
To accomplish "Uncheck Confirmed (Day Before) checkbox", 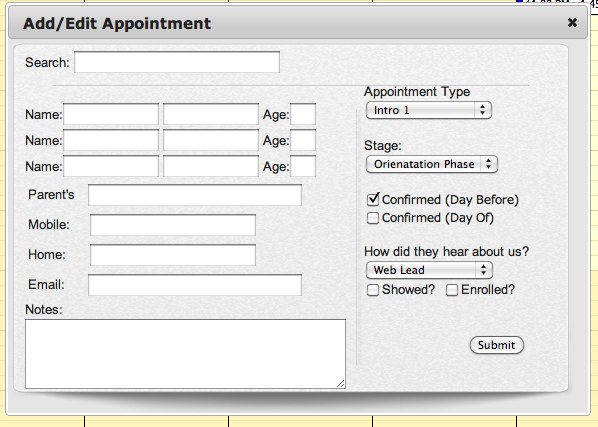I will tap(373, 199).
